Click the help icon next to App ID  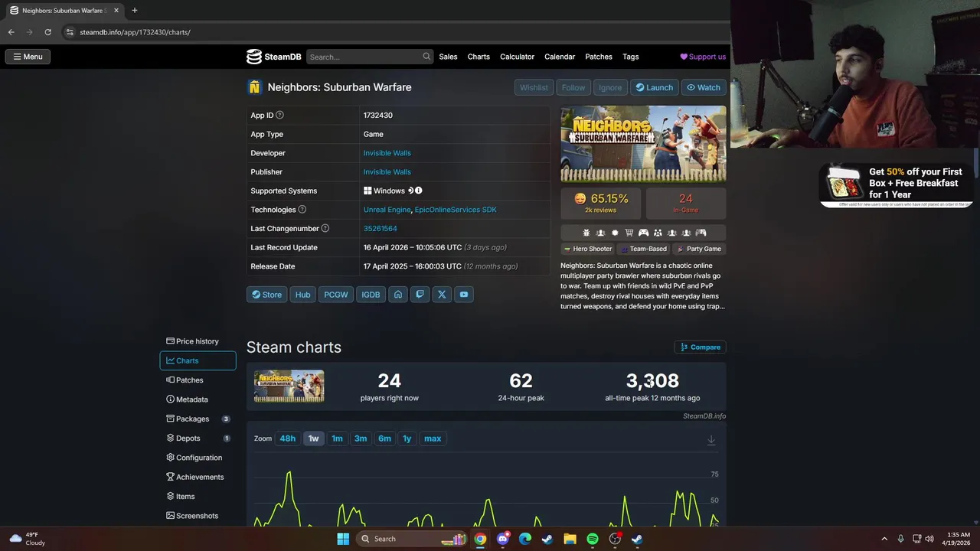pyautogui.click(x=279, y=116)
